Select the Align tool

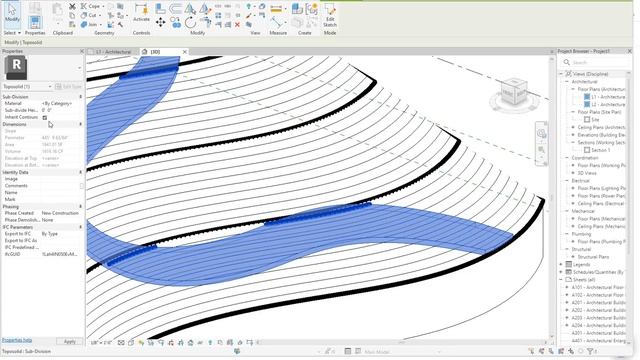point(160,8)
